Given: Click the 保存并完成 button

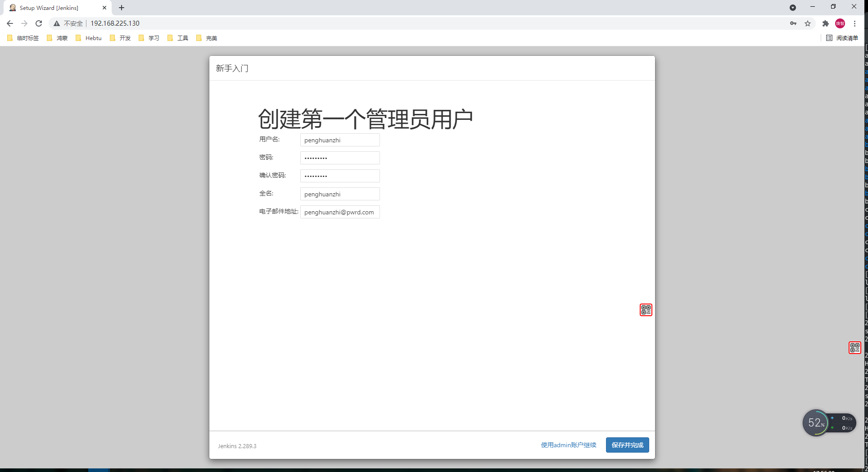Looking at the screenshot, I should click(627, 445).
